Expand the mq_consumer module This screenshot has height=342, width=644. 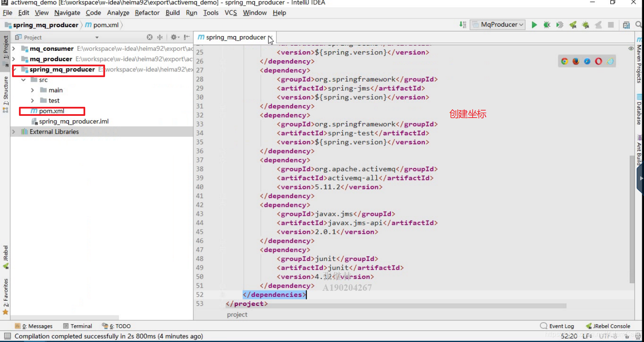click(14, 49)
